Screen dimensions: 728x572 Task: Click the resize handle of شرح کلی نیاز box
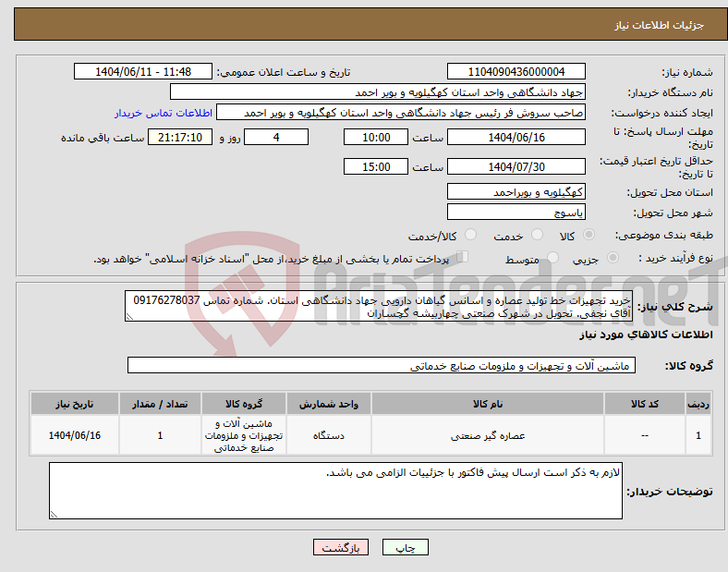pos(129,317)
